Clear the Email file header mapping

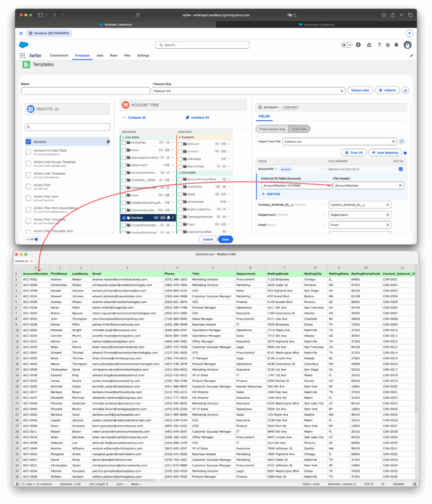388,225
